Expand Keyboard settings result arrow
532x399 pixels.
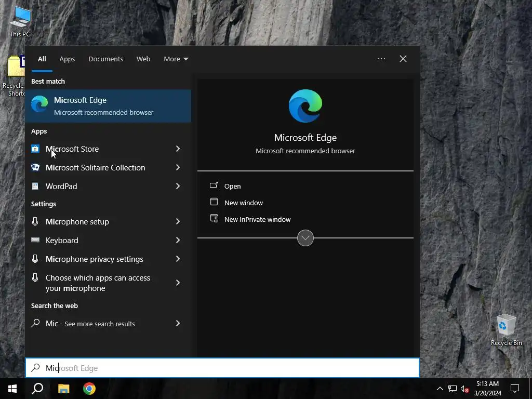tap(178, 240)
